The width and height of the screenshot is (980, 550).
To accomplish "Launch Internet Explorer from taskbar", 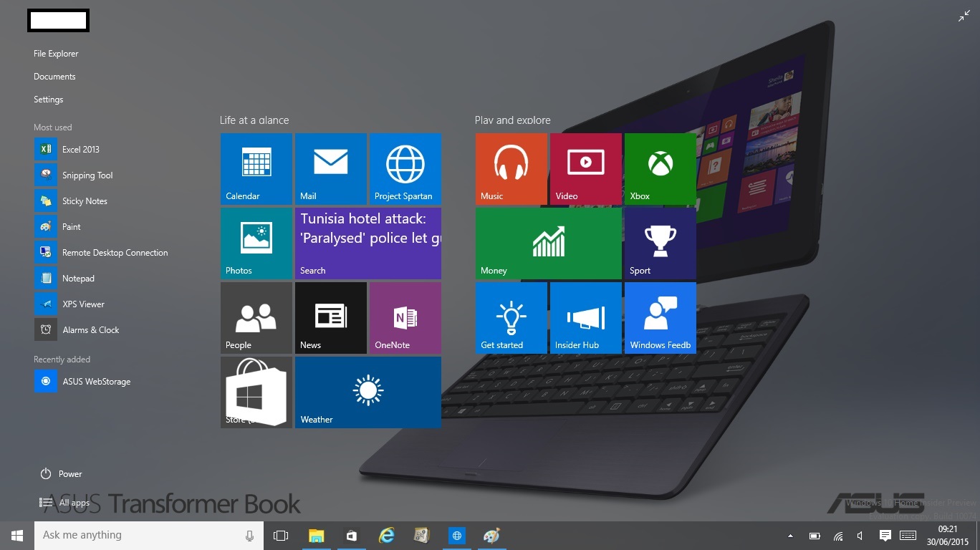I will (x=386, y=536).
